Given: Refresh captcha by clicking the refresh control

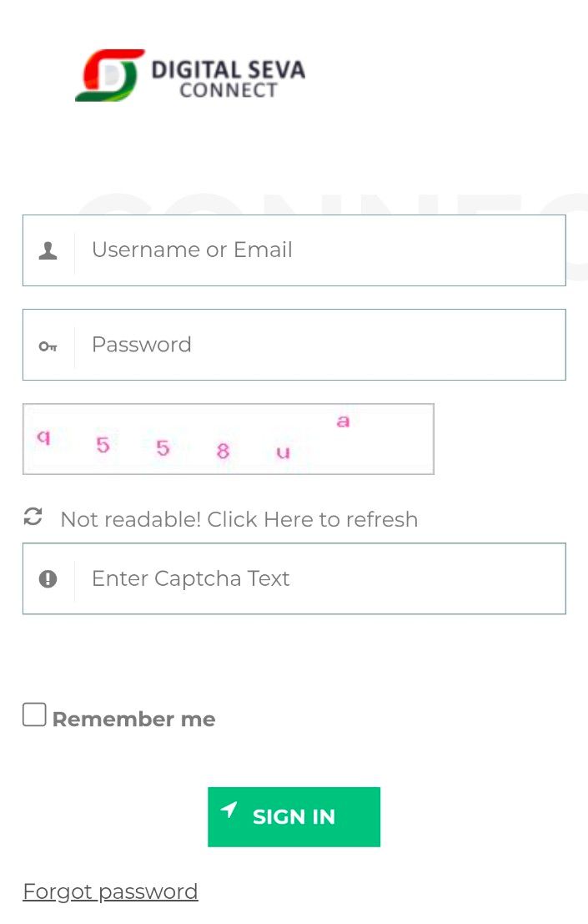Looking at the screenshot, I should 33,518.
